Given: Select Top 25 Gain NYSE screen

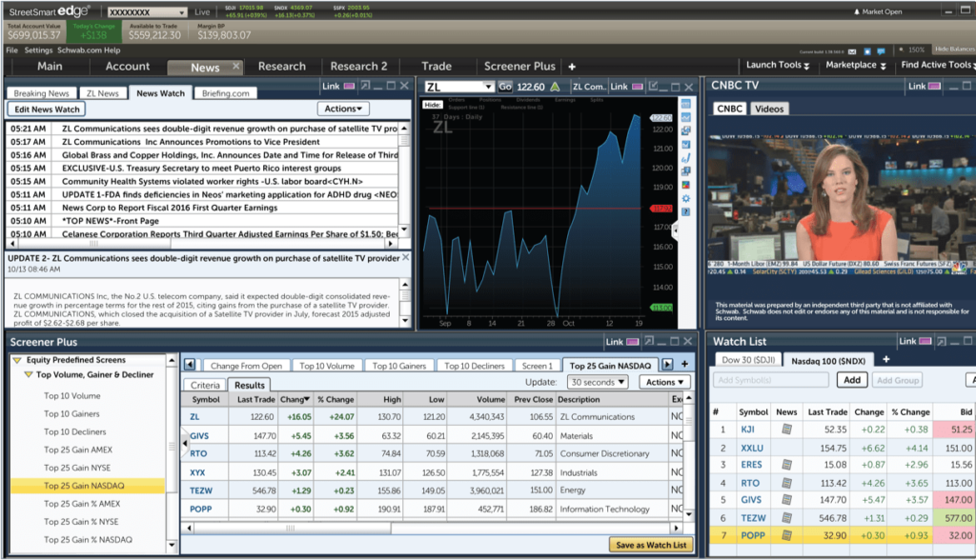Looking at the screenshot, I should coord(77,468).
